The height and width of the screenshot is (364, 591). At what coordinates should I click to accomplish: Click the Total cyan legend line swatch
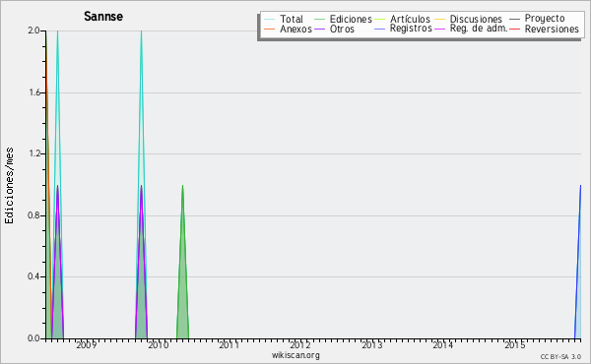pos(270,20)
